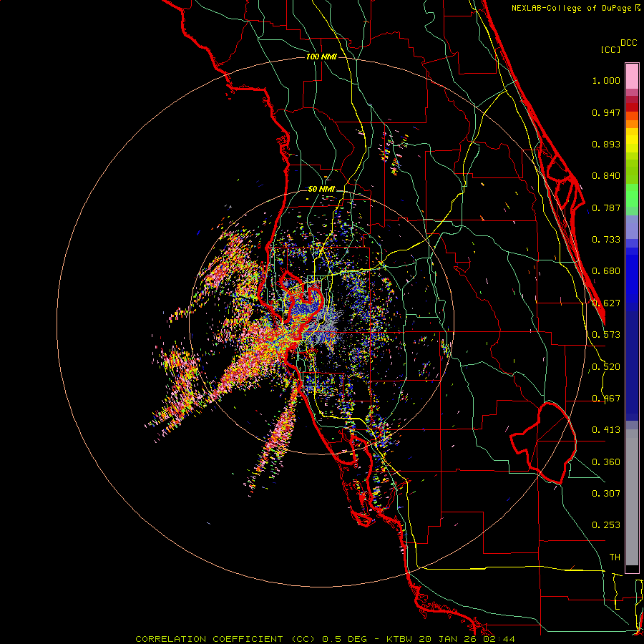This screenshot has width=644, height=644.
Task: Click the 1.000 legend value
Action: click(606, 80)
